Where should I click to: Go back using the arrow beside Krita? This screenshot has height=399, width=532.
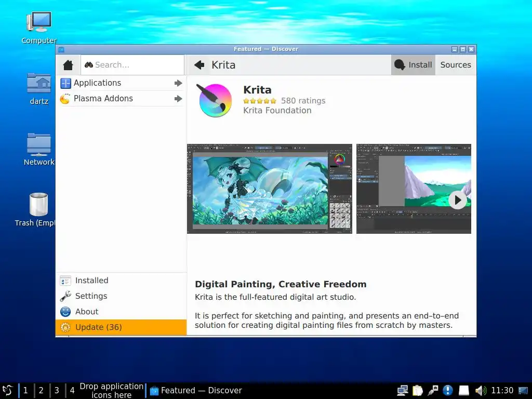click(x=199, y=65)
